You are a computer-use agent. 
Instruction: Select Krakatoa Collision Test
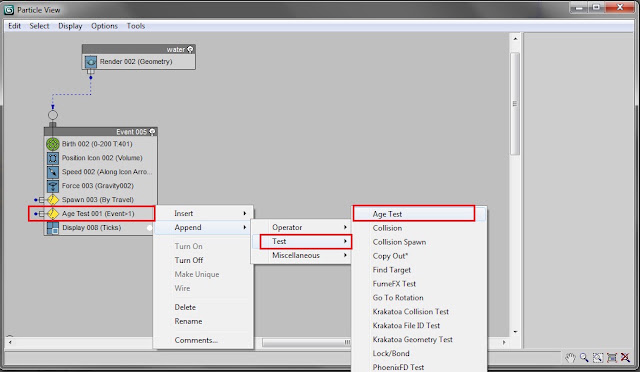tap(419, 311)
